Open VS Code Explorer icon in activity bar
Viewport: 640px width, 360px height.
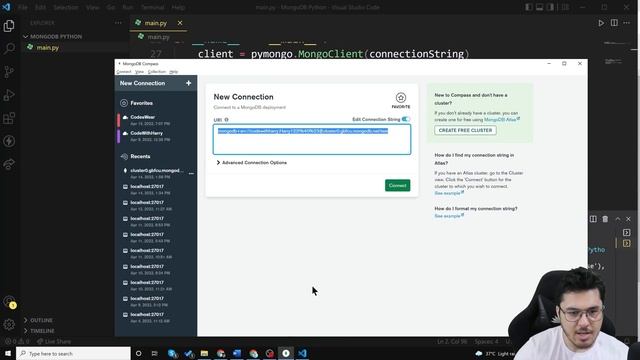click(9, 26)
